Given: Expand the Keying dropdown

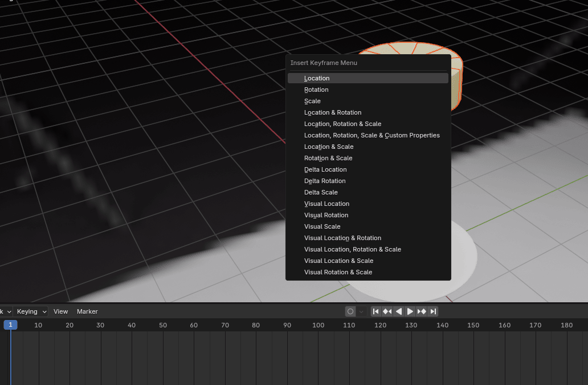Looking at the screenshot, I should point(31,311).
